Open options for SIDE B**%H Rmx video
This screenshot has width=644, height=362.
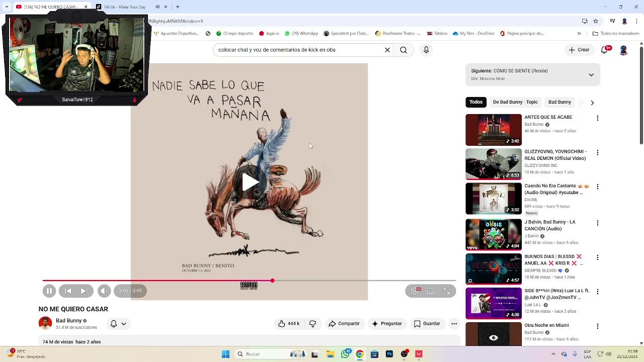[x=598, y=292]
